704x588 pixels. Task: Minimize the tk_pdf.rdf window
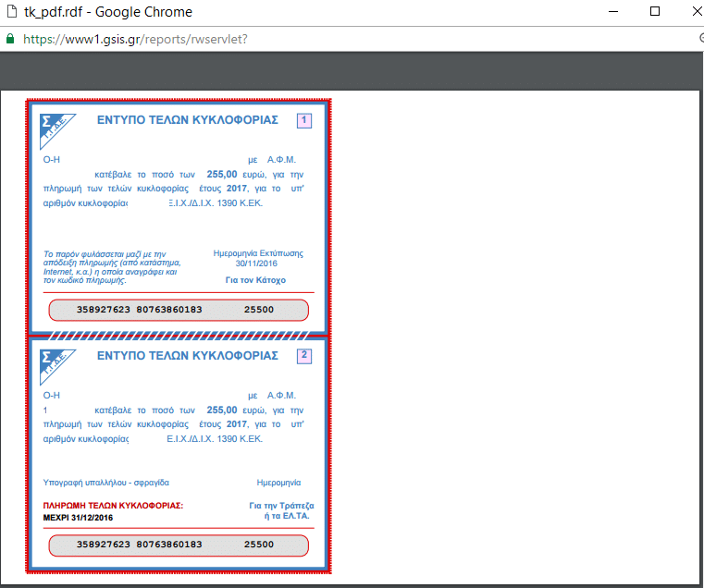tap(612, 12)
